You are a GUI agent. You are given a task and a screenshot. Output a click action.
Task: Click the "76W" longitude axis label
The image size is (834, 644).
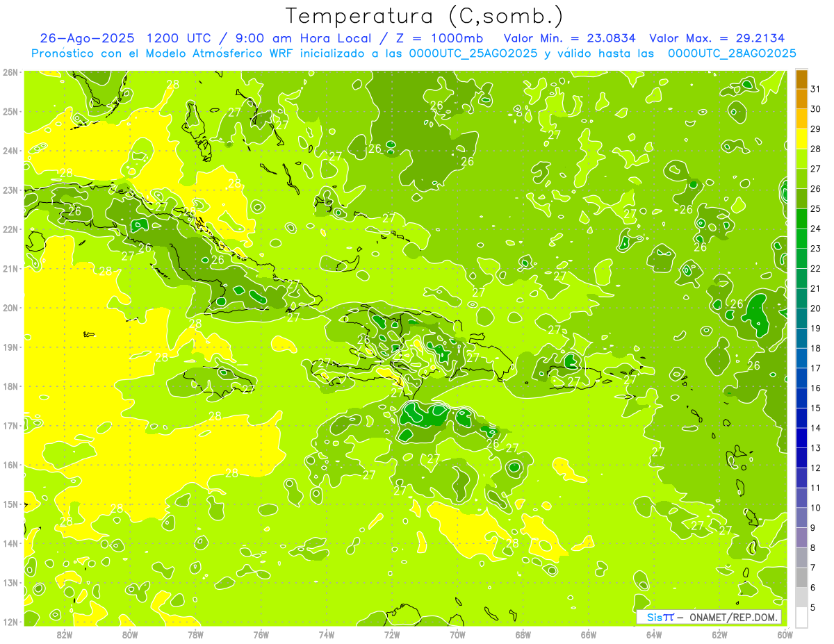(261, 634)
